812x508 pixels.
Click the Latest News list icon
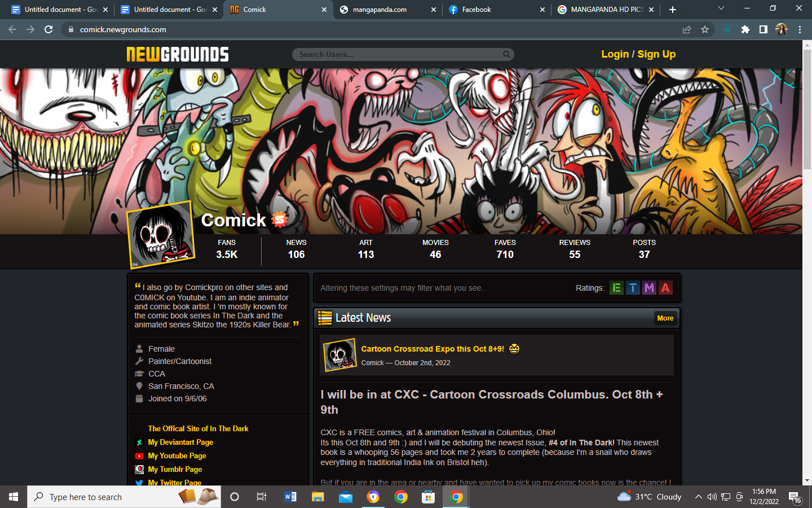tap(325, 318)
